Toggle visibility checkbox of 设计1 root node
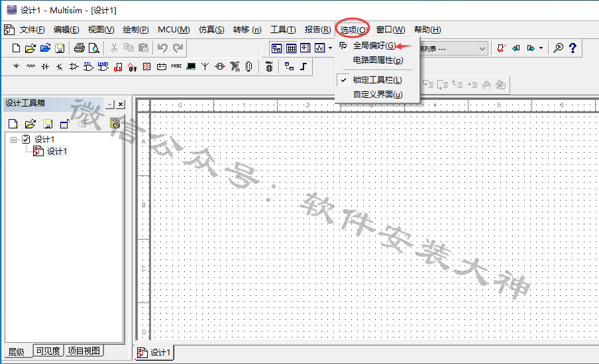Image resolution: width=599 pixels, height=364 pixels. (x=26, y=139)
